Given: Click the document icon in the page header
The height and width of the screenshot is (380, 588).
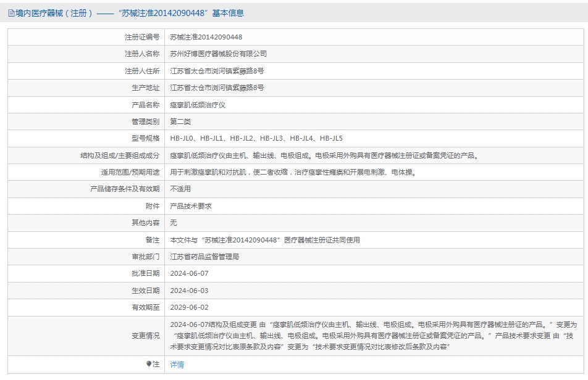Looking at the screenshot, I should (12, 14).
